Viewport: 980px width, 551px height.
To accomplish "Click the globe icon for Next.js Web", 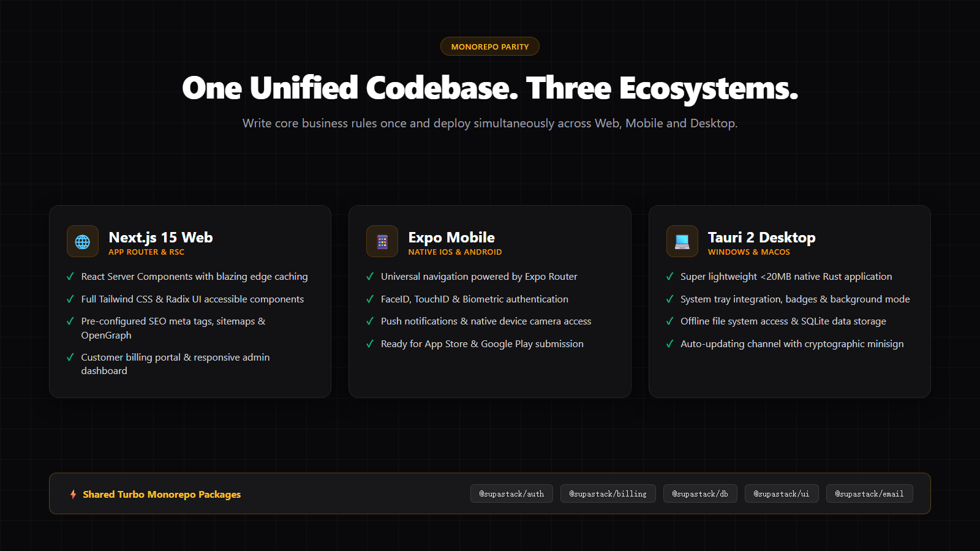I will click(83, 242).
